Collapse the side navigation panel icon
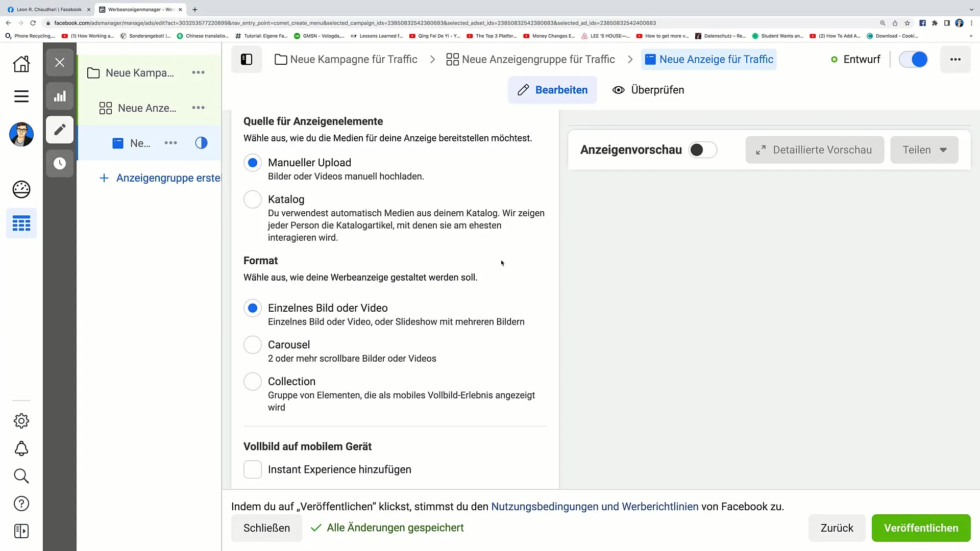Screen dimensions: 980x551 (247, 59)
